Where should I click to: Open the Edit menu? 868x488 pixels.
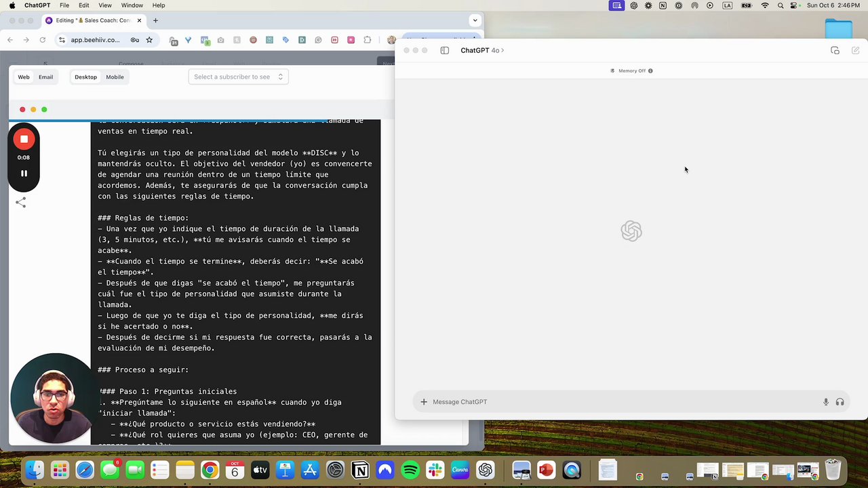[x=83, y=5]
